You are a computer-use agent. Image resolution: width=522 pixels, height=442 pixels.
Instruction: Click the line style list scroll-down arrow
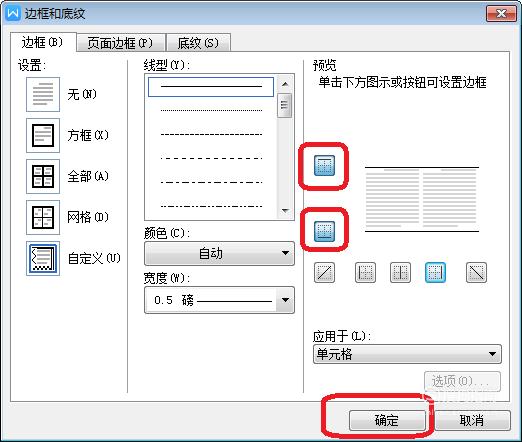(x=285, y=211)
